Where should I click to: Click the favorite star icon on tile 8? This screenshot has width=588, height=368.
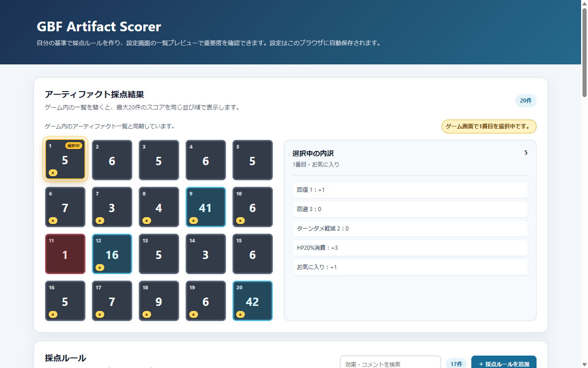pos(147,221)
